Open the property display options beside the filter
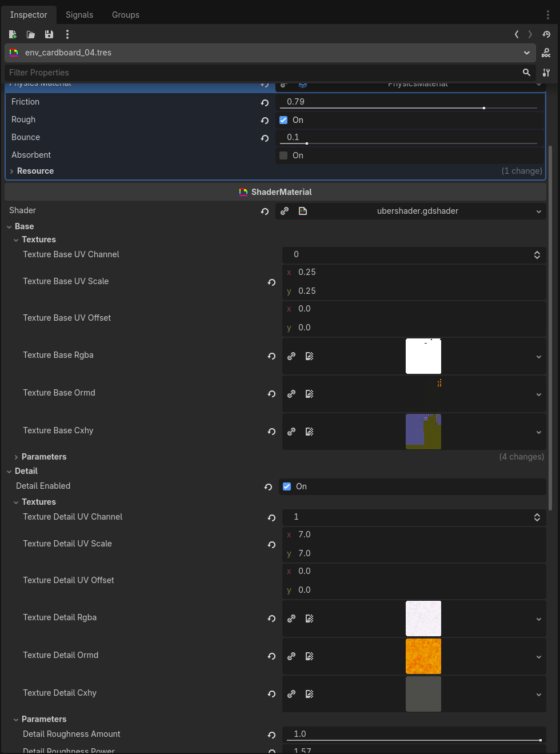560x754 pixels. (546, 73)
